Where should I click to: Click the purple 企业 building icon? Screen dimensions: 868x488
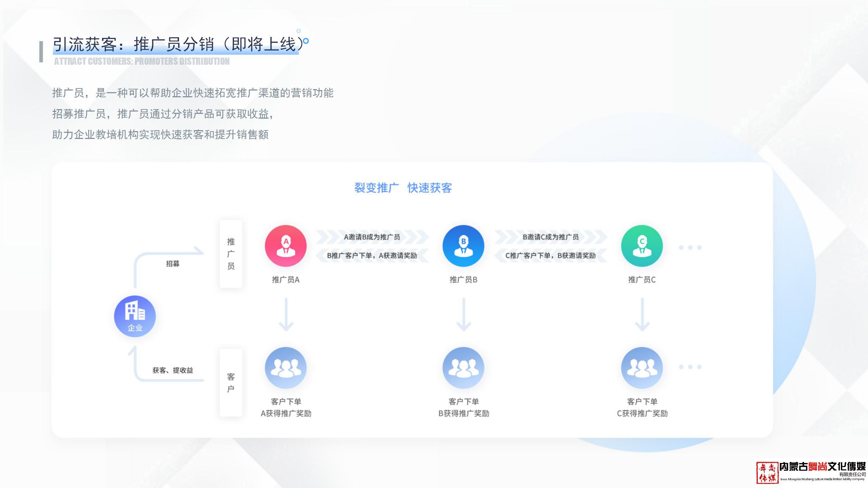(134, 316)
